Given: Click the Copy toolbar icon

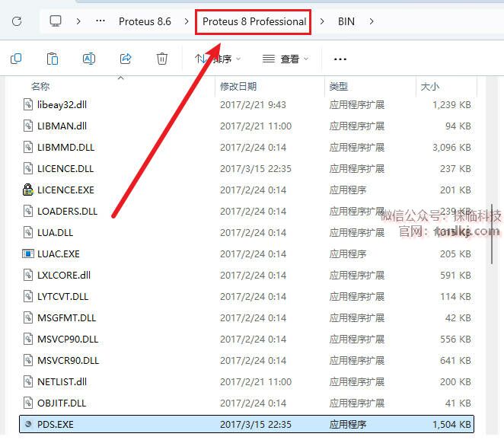Looking at the screenshot, I should pos(16,59).
